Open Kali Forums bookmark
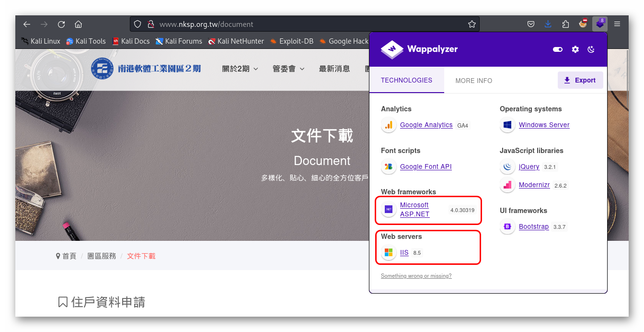644x332 pixels. coord(179,41)
